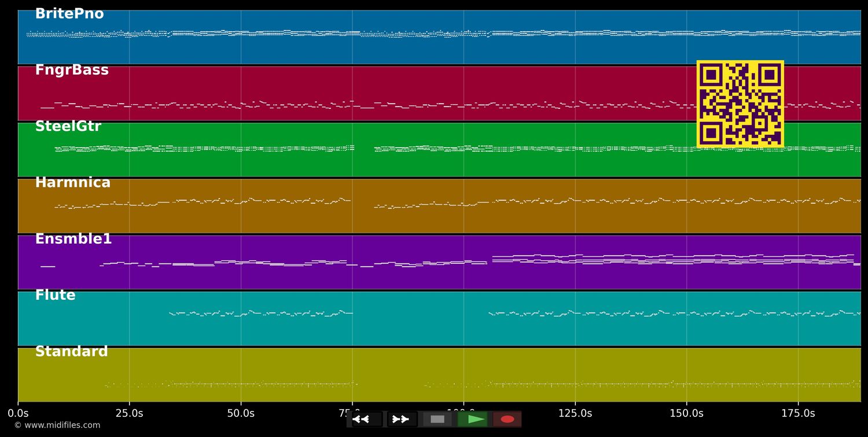Click the fast-forward button
This screenshot has height=437, width=868.
pyautogui.click(x=402, y=419)
